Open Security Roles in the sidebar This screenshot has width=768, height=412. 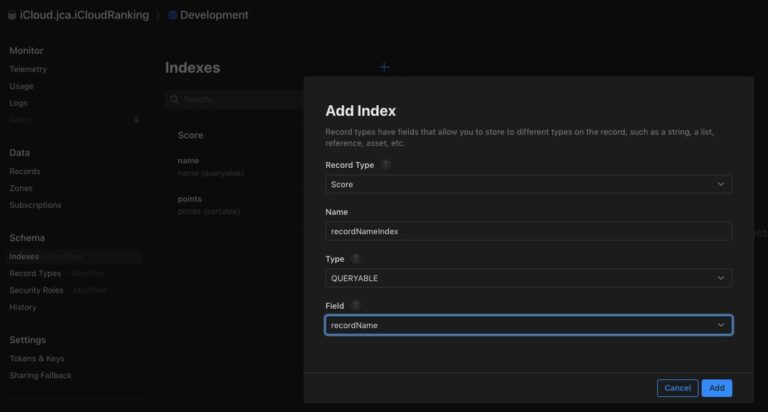point(36,291)
